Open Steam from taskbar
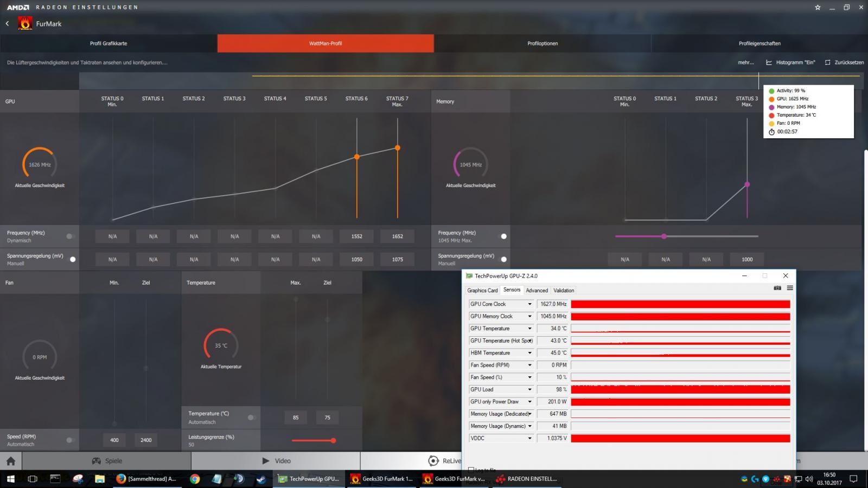868x488 pixels. (x=261, y=479)
